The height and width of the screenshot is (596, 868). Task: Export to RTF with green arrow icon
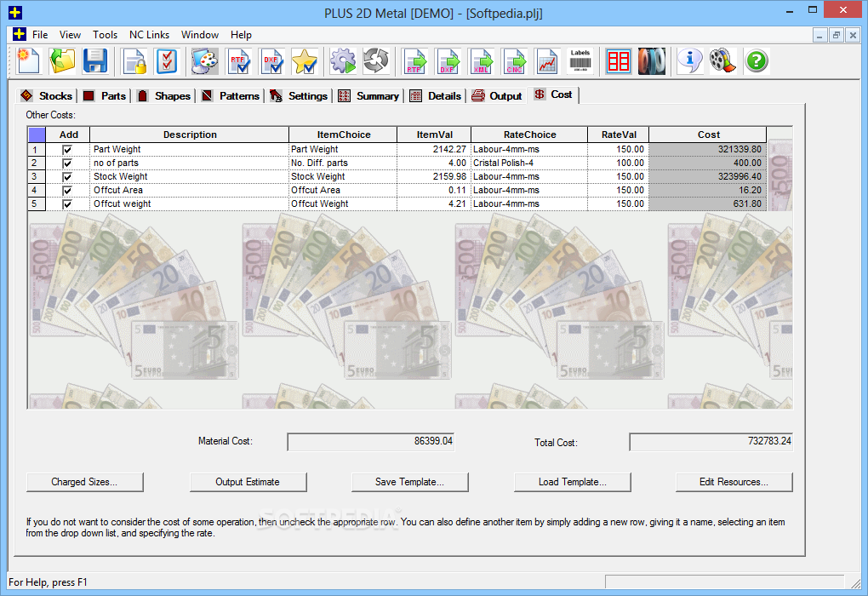415,60
